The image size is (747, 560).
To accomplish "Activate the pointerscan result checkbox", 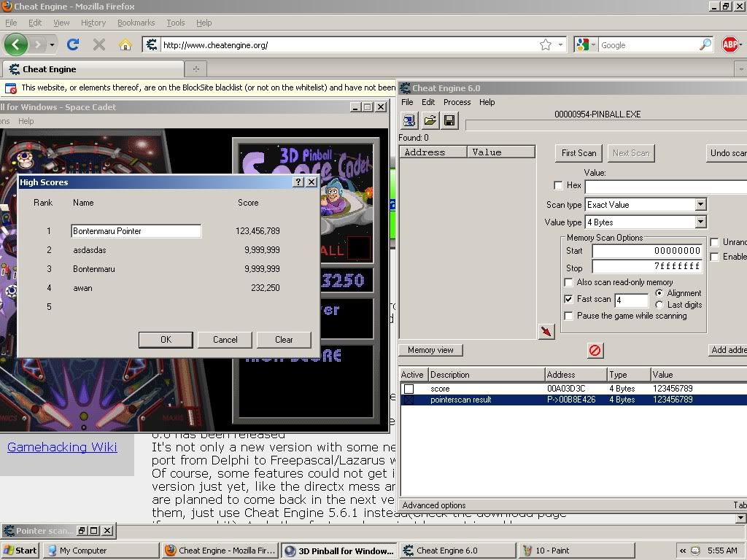I will 409,400.
